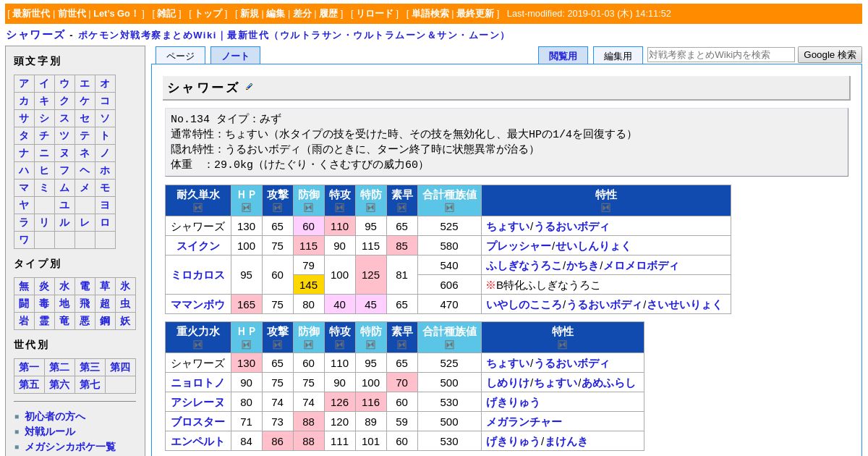Screen dimensions: 868x456
Task: Sort second table by HP column icon
Action: pyautogui.click(x=247, y=345)
